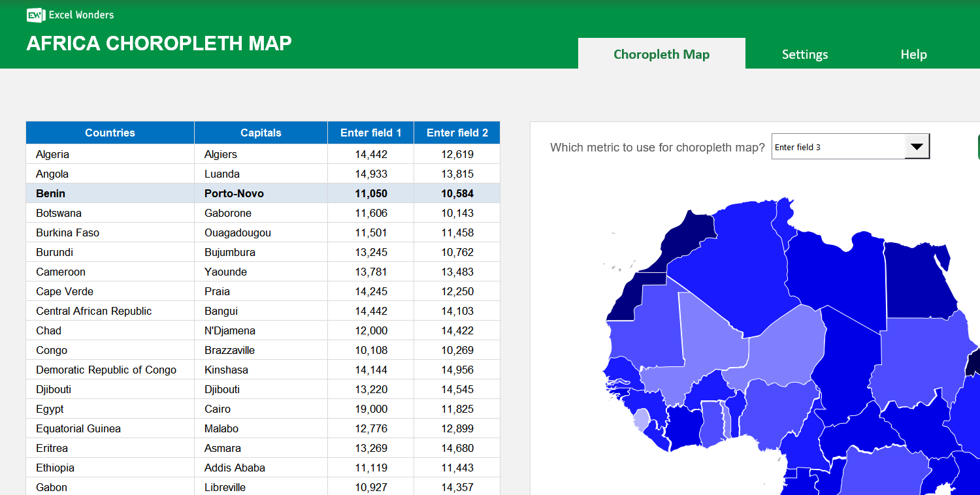Click the Enter field 1 column header
This screenshot has height=495, width=980.
pyautogui.click(x=370, y=133)
